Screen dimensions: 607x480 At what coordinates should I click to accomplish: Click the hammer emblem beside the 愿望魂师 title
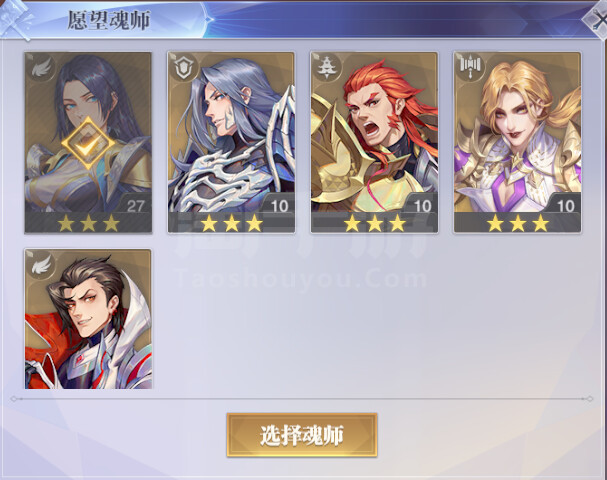[16, 19]
